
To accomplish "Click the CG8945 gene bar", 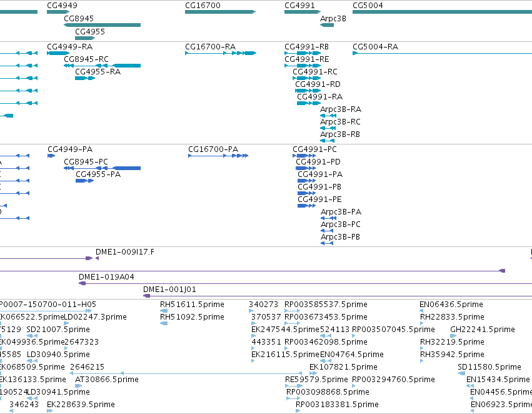I will [x=102, y=25].
